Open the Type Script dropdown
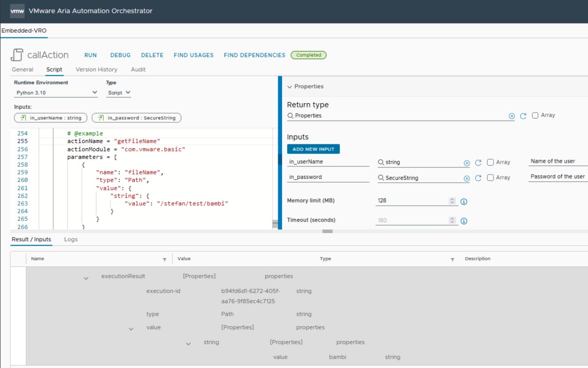588x368 pixels. point(118,93)
